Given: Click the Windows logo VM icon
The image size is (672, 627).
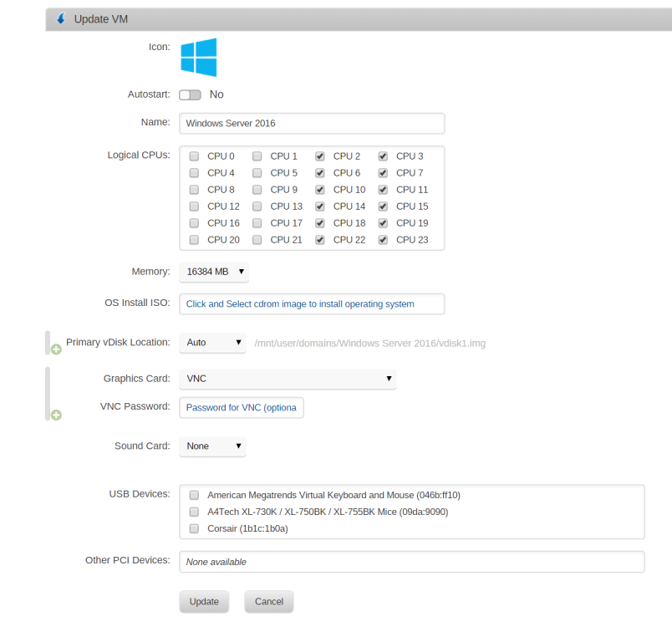Looking at the screenshot, I should (198, 58).
